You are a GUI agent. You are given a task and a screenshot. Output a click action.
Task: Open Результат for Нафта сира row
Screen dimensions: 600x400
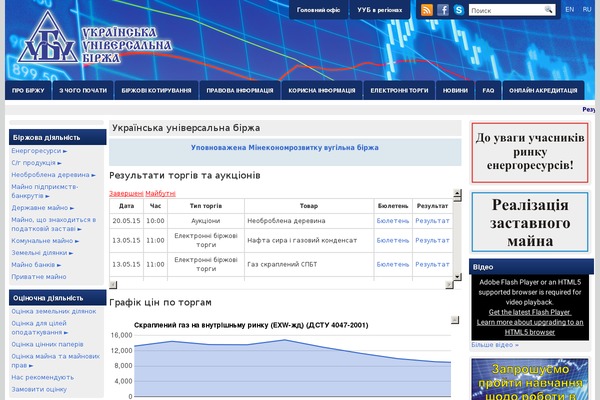(x=432, y=240)
